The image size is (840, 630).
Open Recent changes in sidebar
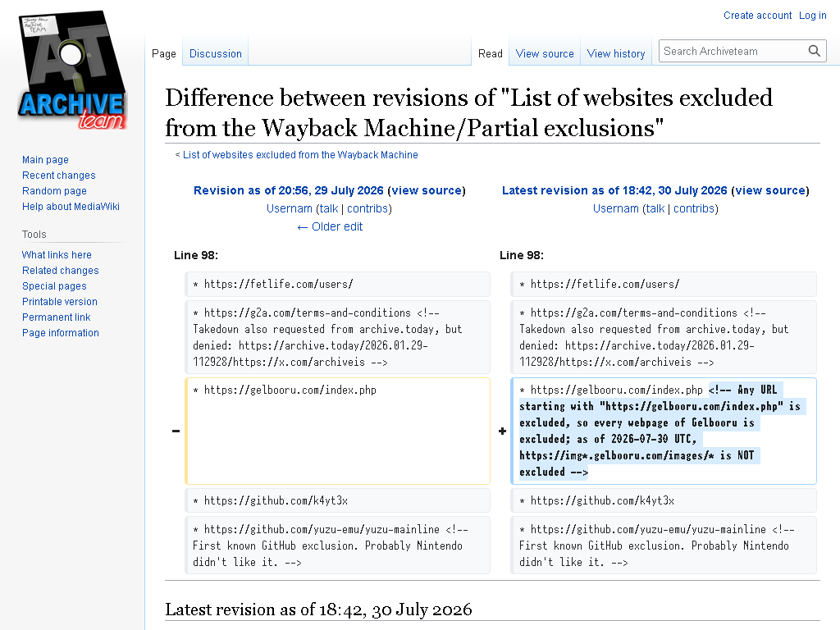[58, 176]
